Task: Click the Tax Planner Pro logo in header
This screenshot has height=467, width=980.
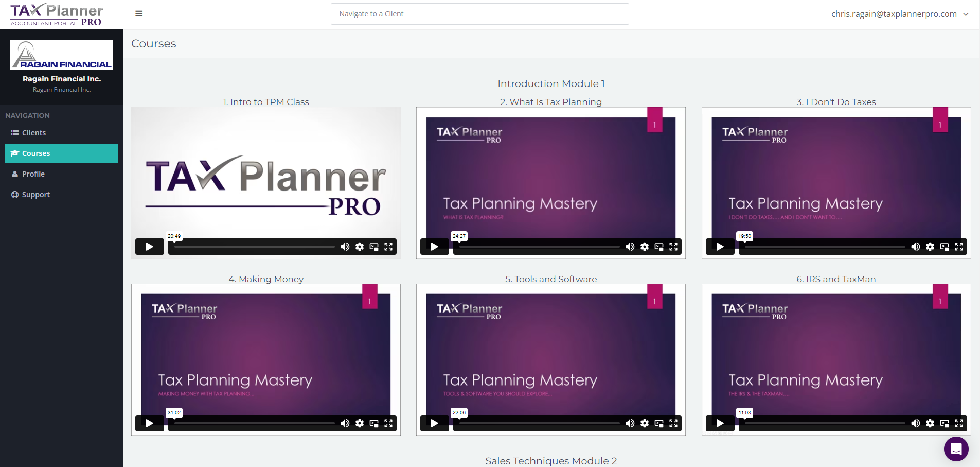Action: [57, 14]
